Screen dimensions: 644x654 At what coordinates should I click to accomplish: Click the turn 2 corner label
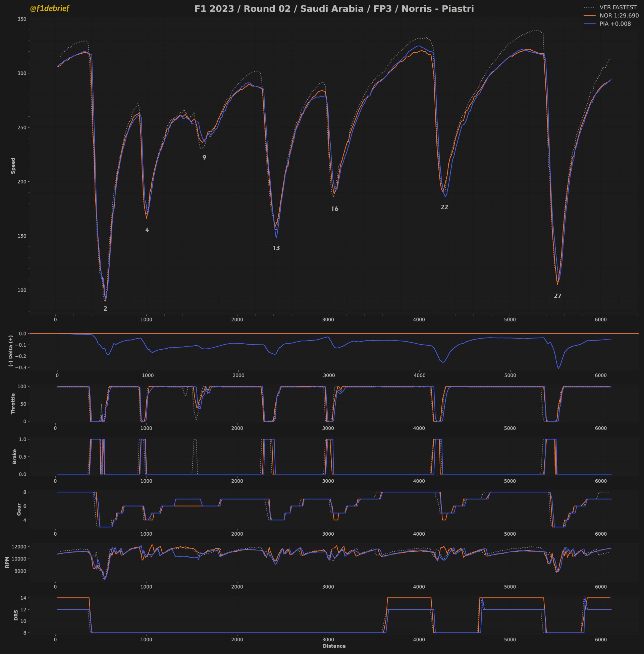[105, 309]
